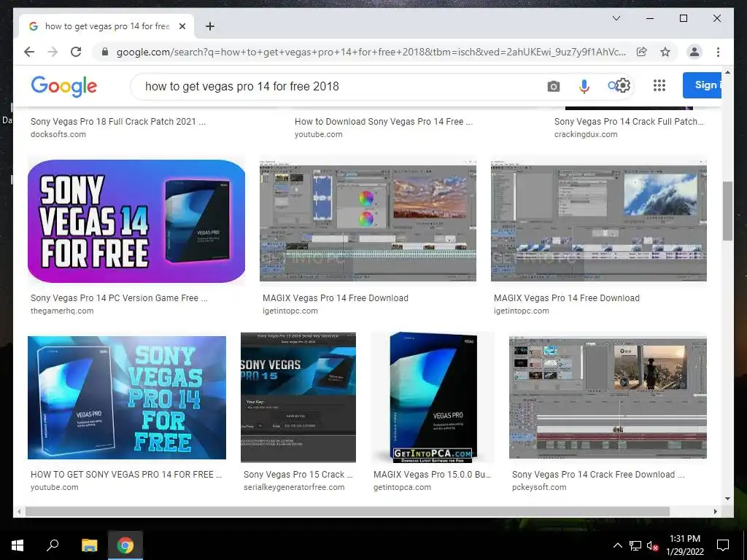
Task: Bookmark this page with the star icon
Action: click(x=665, y=52)
